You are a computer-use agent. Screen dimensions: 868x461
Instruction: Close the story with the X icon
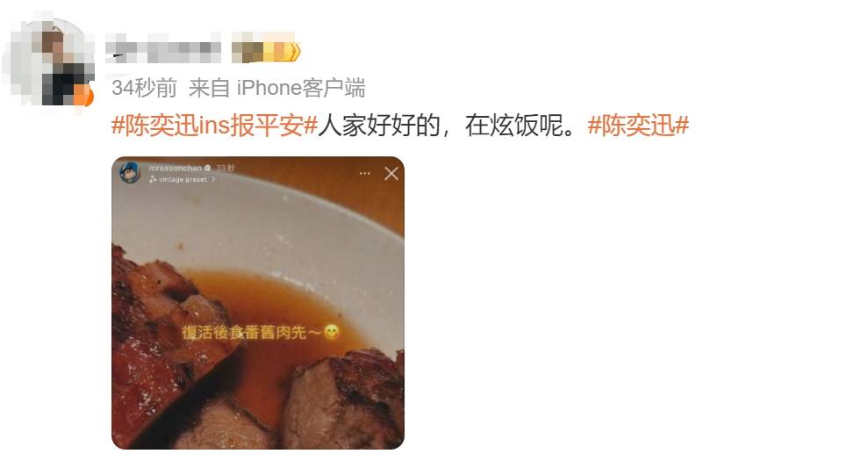click(x=391, y=174)
